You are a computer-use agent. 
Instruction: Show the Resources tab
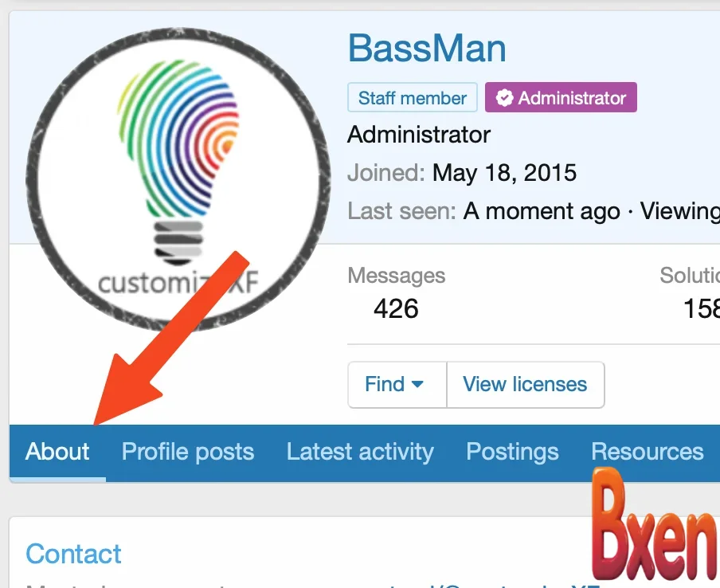647,452
